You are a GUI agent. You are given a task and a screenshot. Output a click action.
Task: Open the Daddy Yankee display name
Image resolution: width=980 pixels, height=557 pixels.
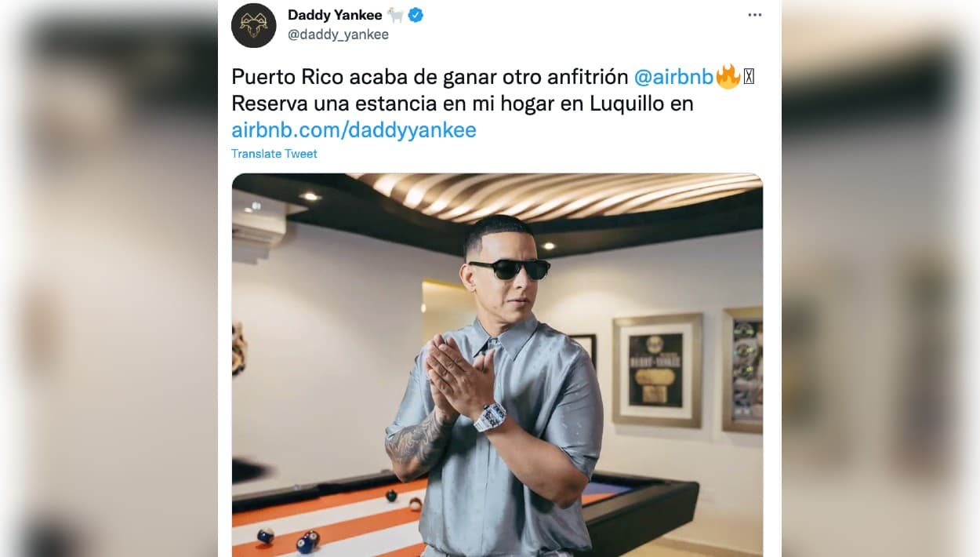click(335, 15)
